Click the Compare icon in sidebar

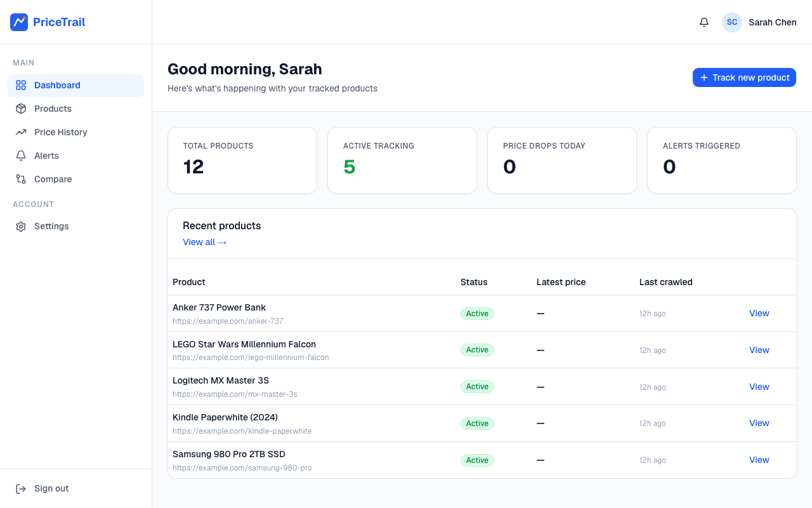point(21,179)
